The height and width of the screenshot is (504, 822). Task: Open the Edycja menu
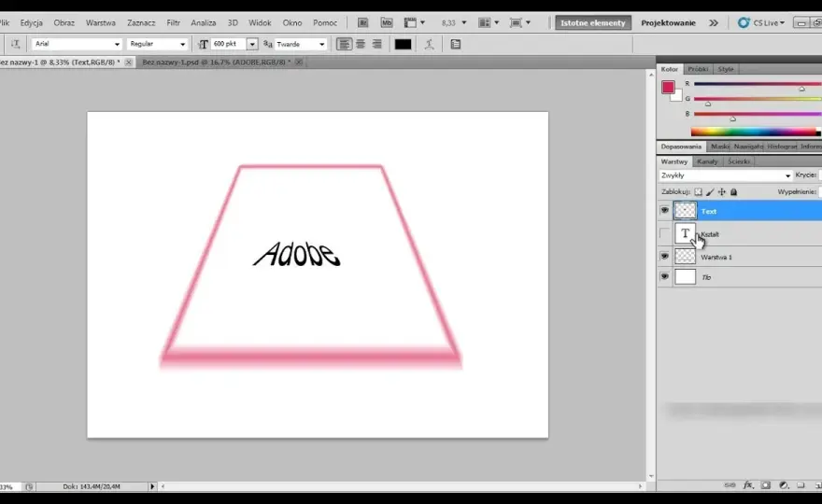[x=32, y=23]
